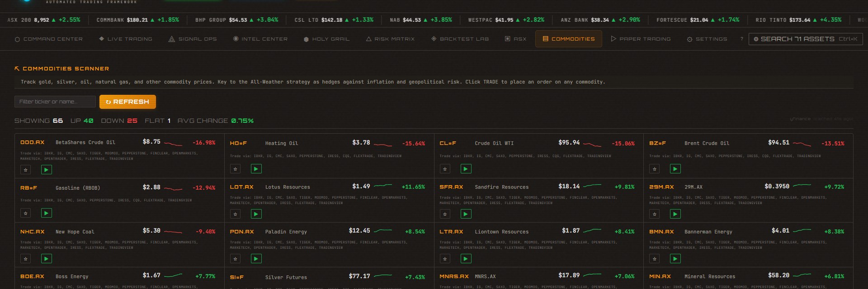
Task: Star the 29M.AX card
Action: pyautogui.click(x=655, y=214)
